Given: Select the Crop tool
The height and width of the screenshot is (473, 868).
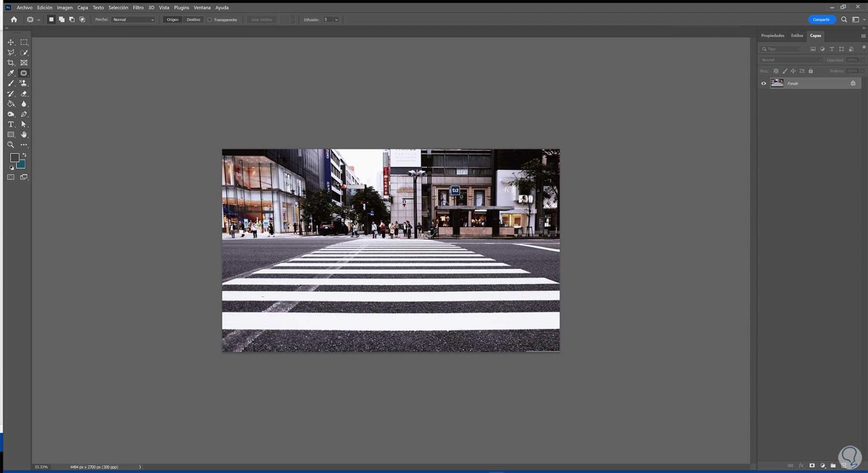Looking at the screenshot, I should coord(11,63).
